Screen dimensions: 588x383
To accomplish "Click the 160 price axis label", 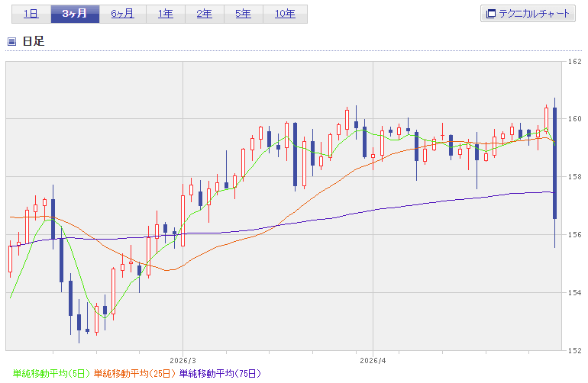I will click(574, 119).
